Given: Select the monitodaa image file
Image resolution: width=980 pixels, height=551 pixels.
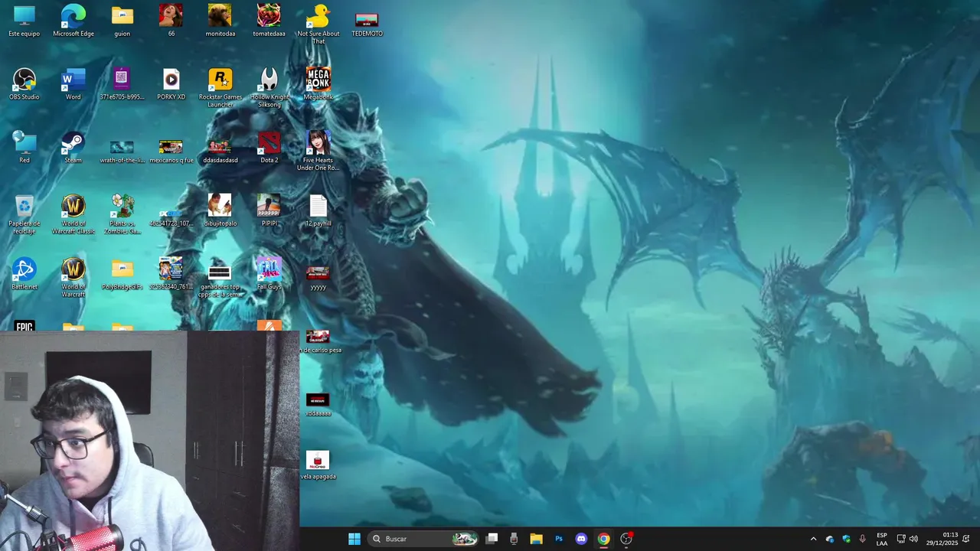Looking at the screenshot, I should tap(220, 21).
